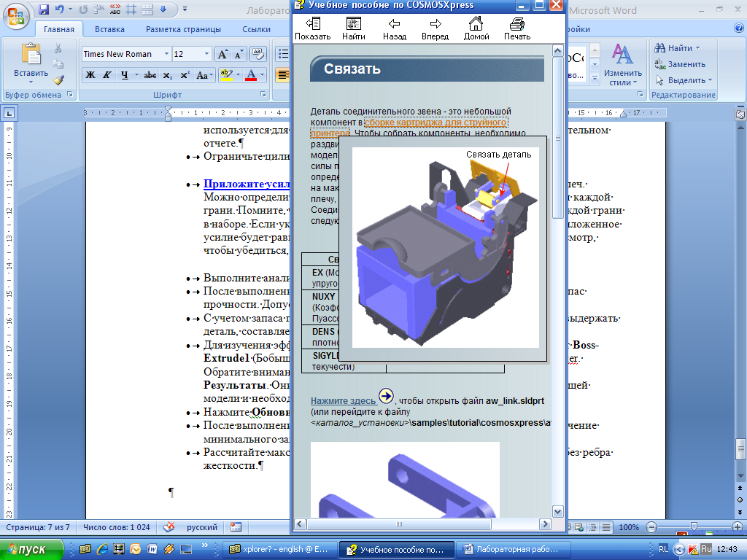Go Forward (Вперед) in the help window
This screenshot has width=747, height=560.
tap(435, 28)
